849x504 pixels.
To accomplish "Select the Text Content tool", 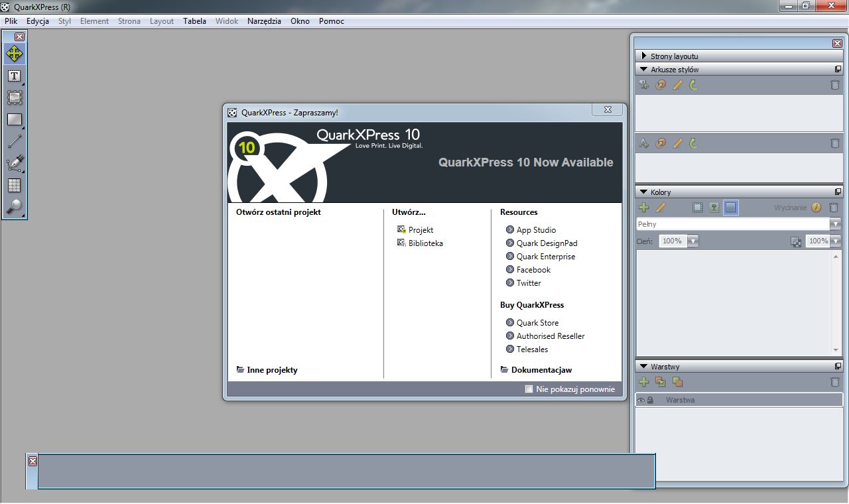I will (x=15, y=76).
